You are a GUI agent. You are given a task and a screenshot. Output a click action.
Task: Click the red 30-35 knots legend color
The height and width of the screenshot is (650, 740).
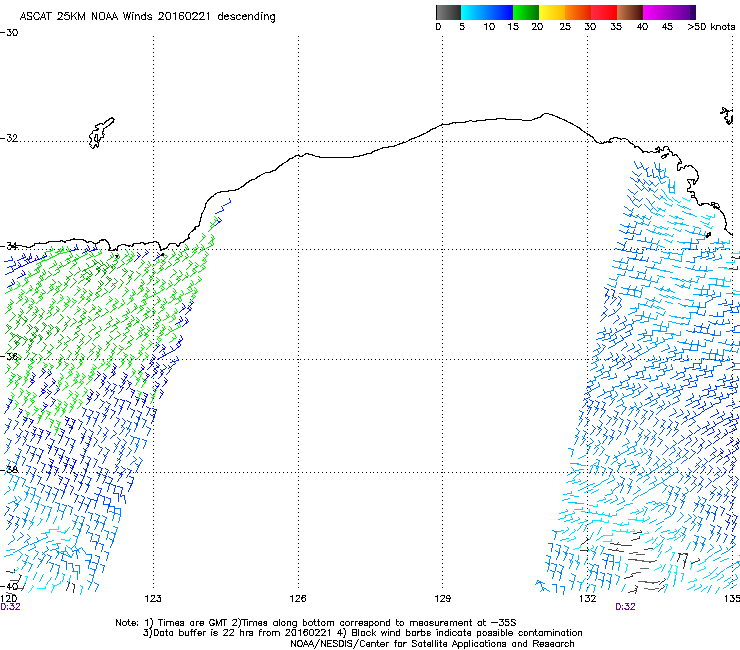[x=604, y=12]
